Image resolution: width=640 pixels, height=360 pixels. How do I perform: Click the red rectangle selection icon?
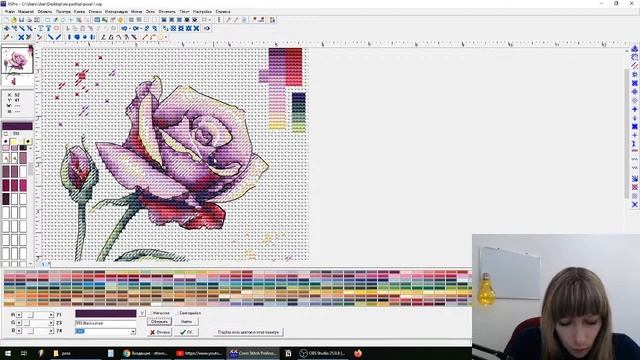pos(56,28)
